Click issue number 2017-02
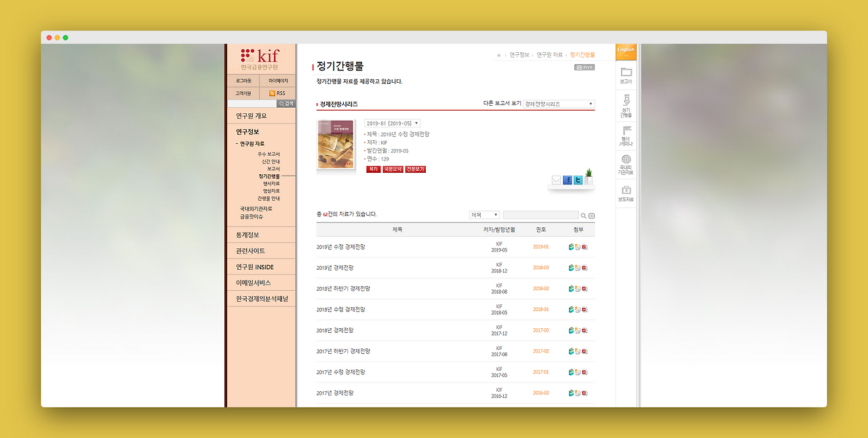 click(x=540, y=351)
